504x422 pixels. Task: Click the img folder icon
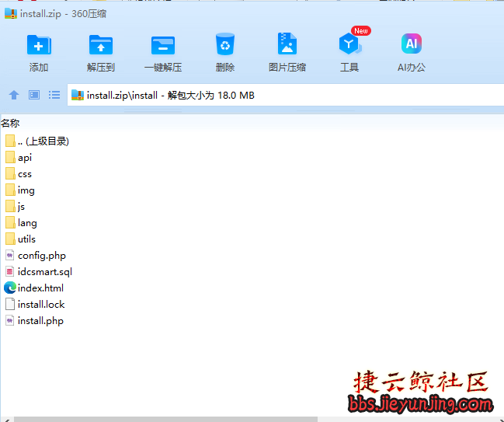coord(10,190)
